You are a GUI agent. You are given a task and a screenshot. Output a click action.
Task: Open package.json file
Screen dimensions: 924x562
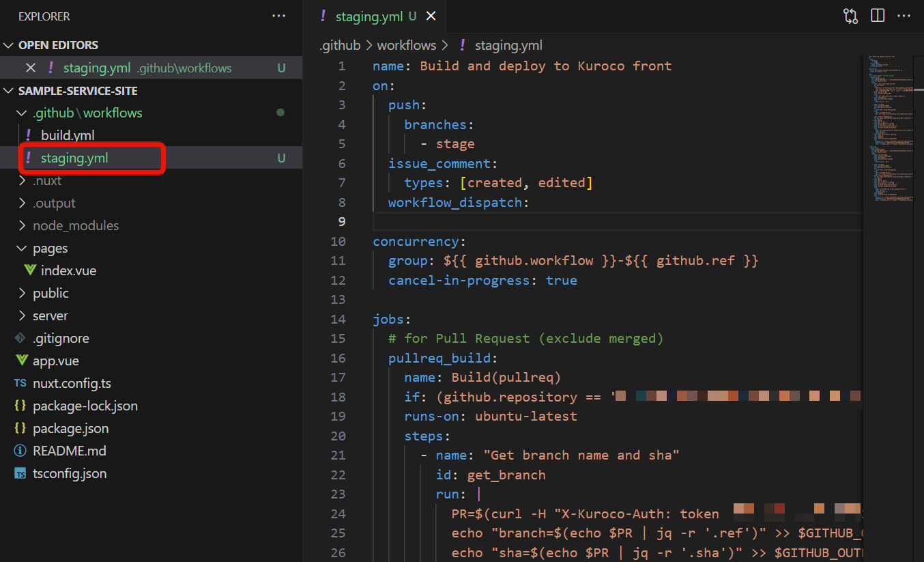point(70,428)
